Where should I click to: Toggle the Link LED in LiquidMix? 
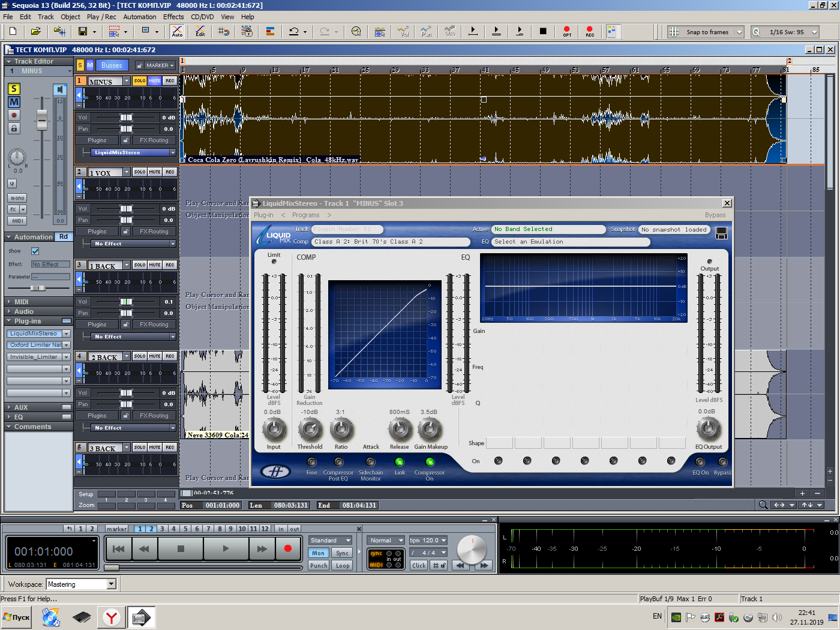tap(399, 462)
